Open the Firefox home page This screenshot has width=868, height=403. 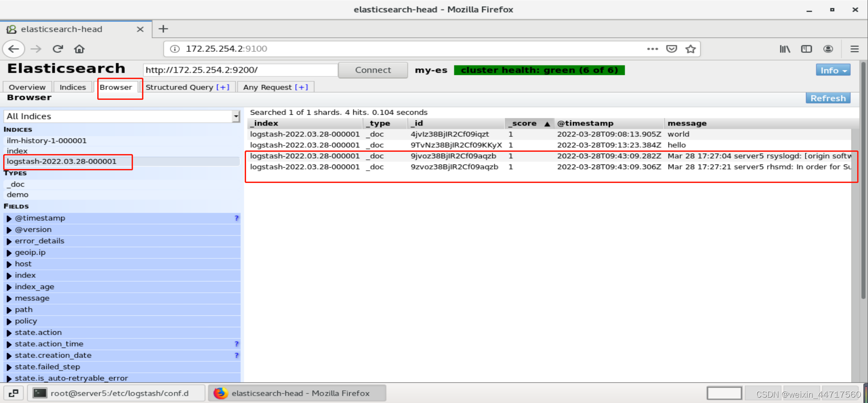80,49
